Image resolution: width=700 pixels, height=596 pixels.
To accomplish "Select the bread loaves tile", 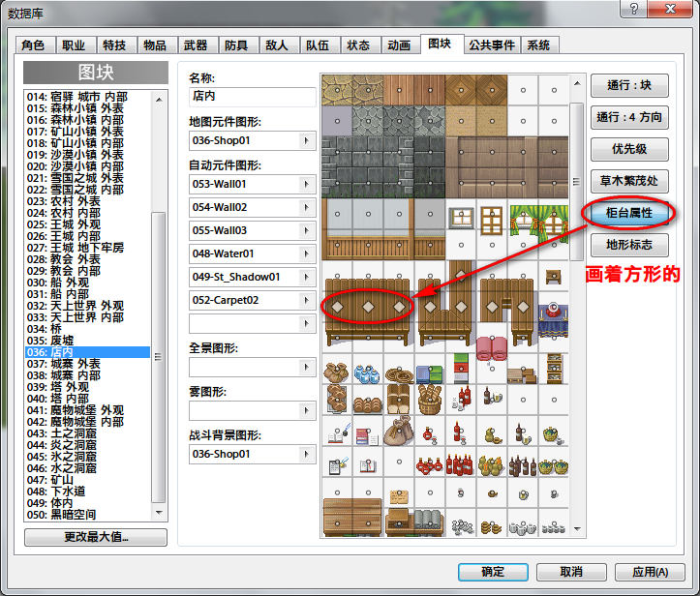I will (x=367, y=404).
